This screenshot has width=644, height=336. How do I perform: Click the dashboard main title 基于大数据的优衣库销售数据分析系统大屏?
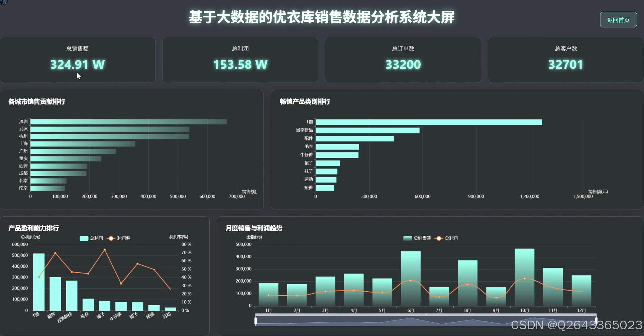(x=322, y=17)
